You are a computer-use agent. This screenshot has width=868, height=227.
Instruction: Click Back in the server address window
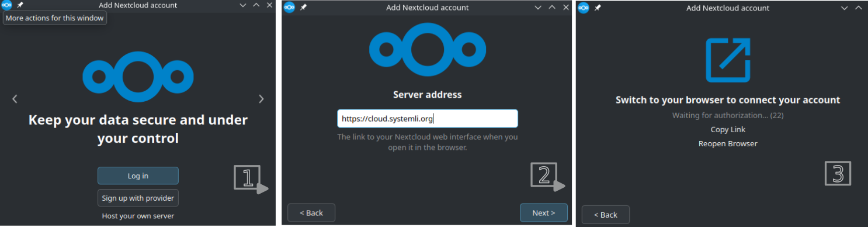tap(311, 213)
